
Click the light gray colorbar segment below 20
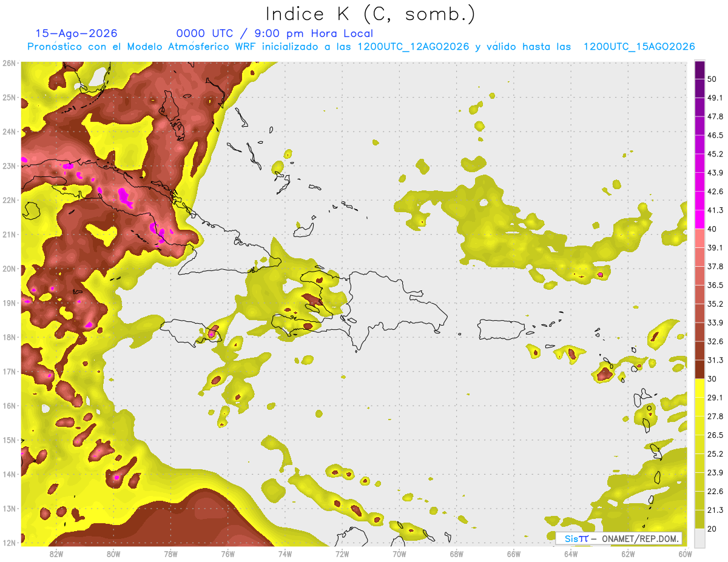pyautogui.click(x=700, y=537)
